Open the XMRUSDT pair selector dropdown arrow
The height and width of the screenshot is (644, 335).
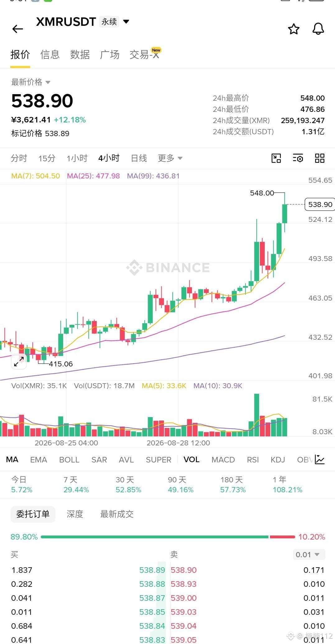[126, 22]
